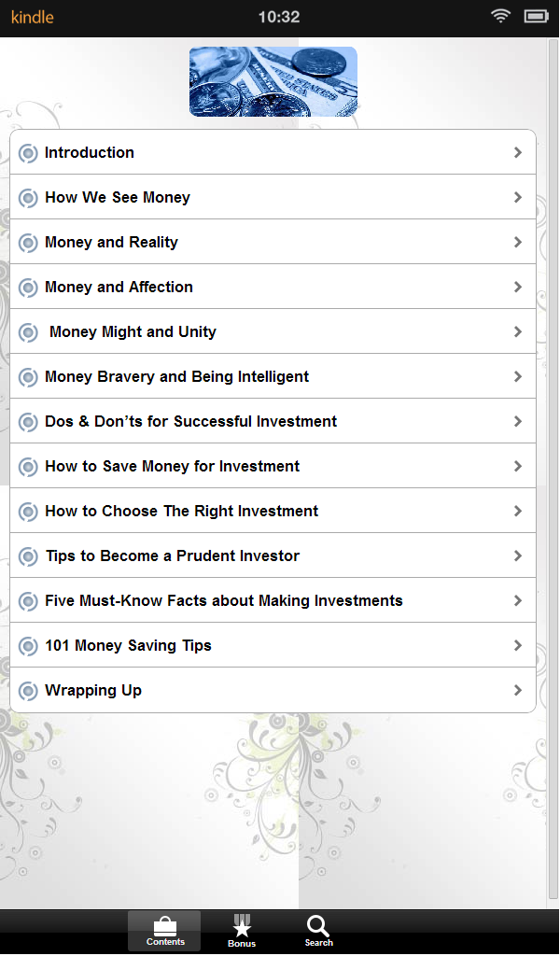Click the bullet icon next to Money and Reality
Screen dimensions: 560x956
tap(28, 242)
